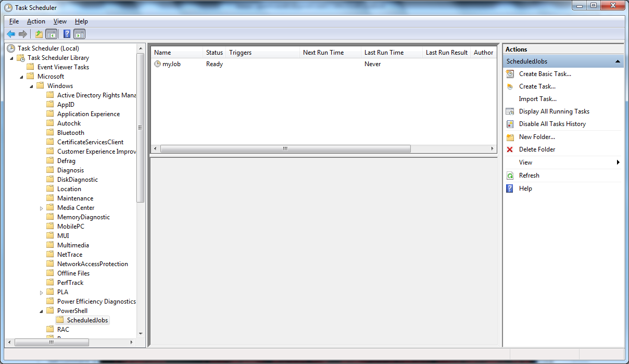Screen dimensions: 629x364
Task: Open the Help menu in menu bar
Action: 81,21
